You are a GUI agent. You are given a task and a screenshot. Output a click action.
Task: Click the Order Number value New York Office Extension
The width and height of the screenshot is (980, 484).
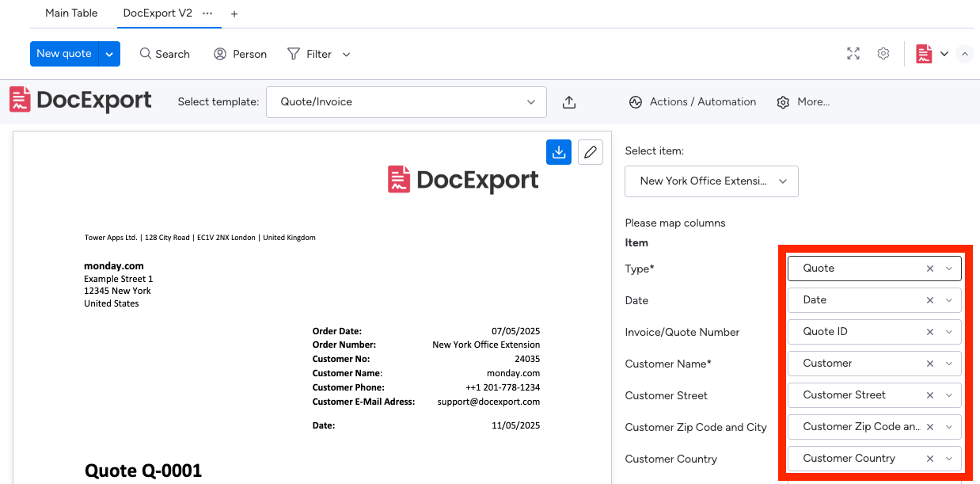pyautogui.click(x=486, y=345)
